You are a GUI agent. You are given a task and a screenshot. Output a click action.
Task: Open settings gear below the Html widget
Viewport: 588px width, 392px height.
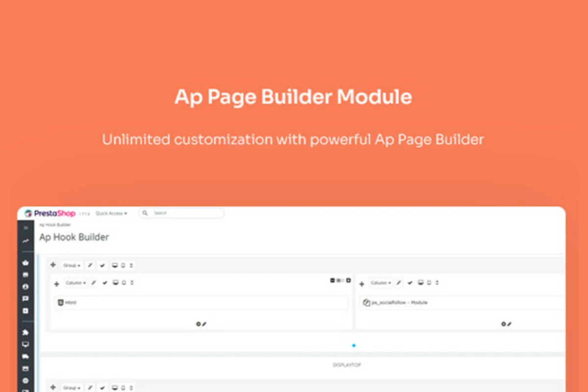[x=198, y=324]
